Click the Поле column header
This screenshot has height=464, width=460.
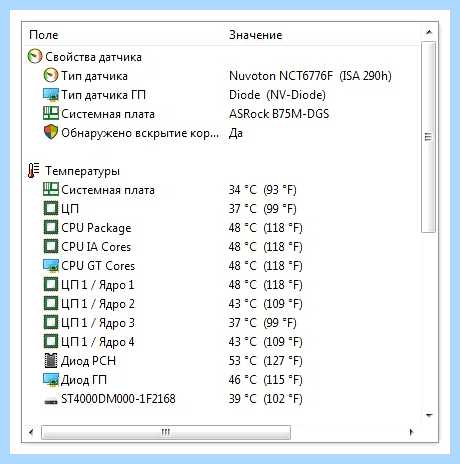pyautogui.click(x=44, y=35)
